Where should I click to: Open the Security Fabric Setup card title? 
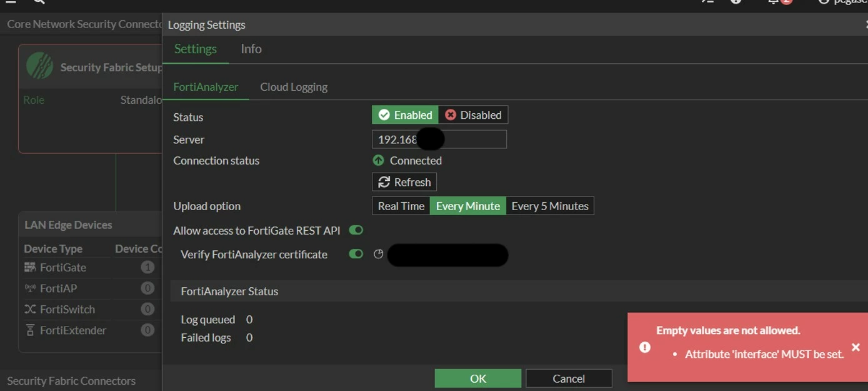[x=111, y=68]
